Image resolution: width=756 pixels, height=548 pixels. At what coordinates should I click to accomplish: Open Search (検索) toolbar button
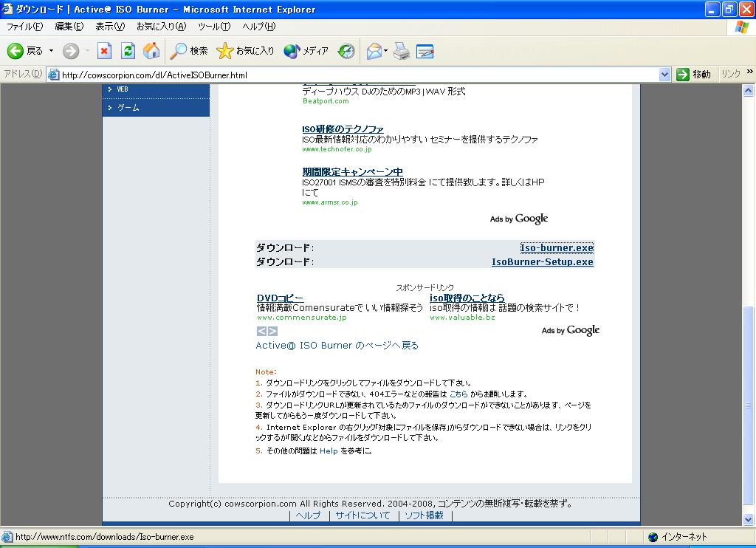(x=189, y=51)
